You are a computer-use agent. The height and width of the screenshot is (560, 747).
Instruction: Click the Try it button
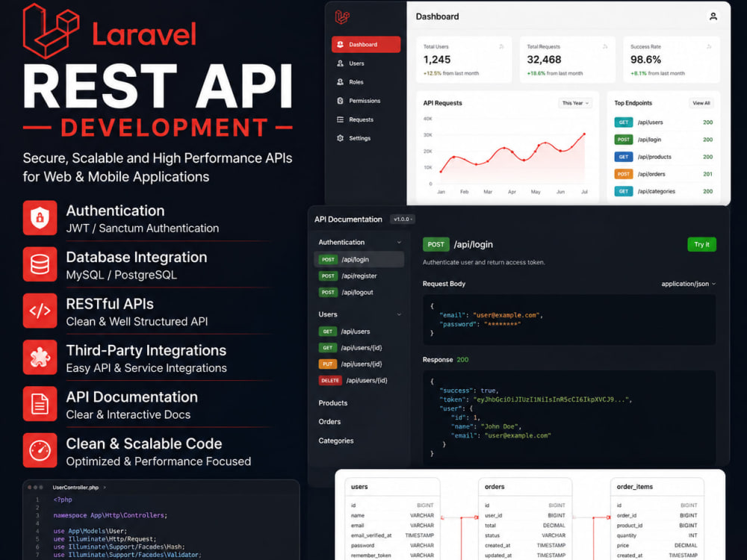click(701, 244)
